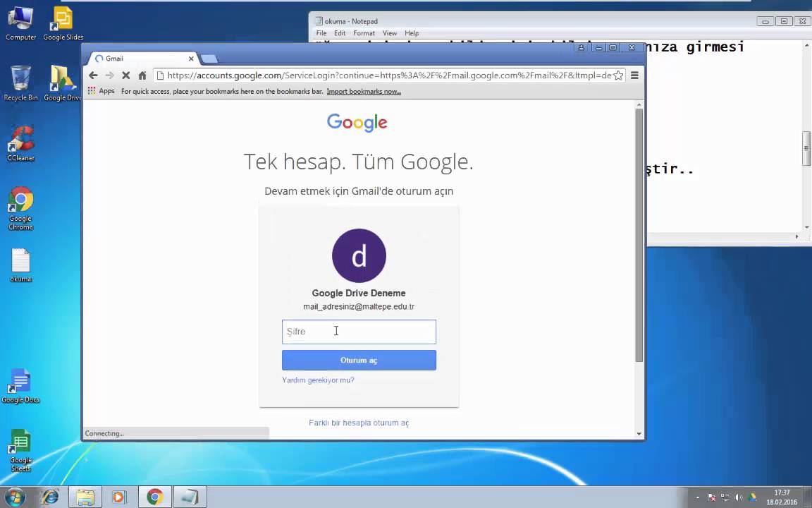Click the Chrome home button
Screen dimensions: 812x508
point(142,75)
